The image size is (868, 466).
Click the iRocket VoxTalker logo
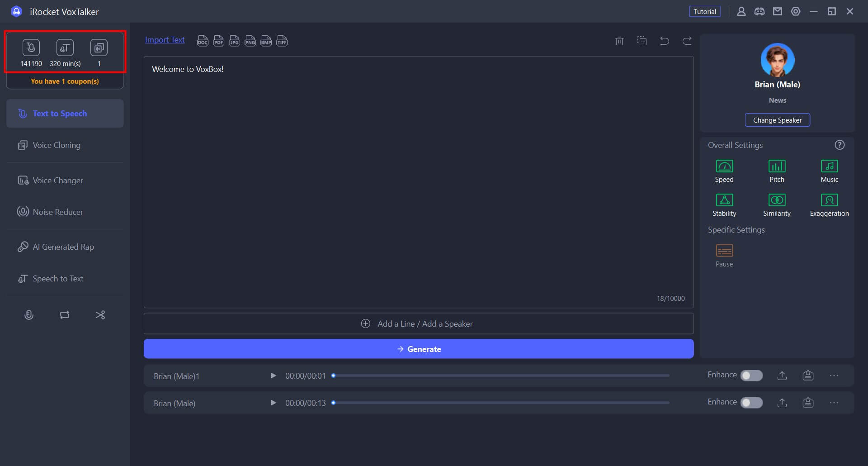click(16, 11)
